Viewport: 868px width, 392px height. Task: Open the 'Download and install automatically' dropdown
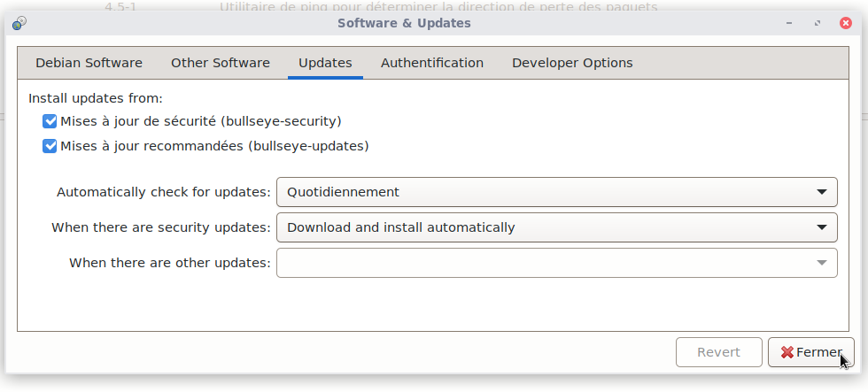tap(556, 227)
